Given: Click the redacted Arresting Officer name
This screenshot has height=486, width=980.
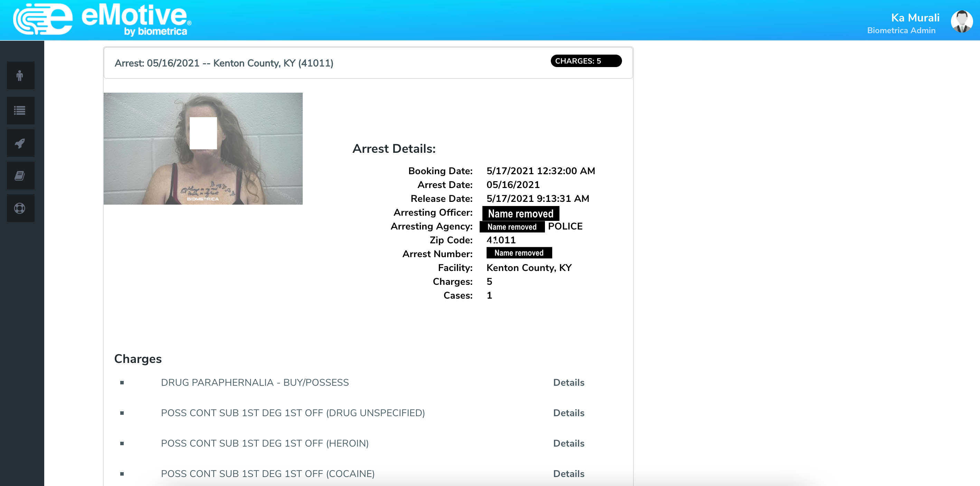Looking at the screenshot, I should [520, 214].
